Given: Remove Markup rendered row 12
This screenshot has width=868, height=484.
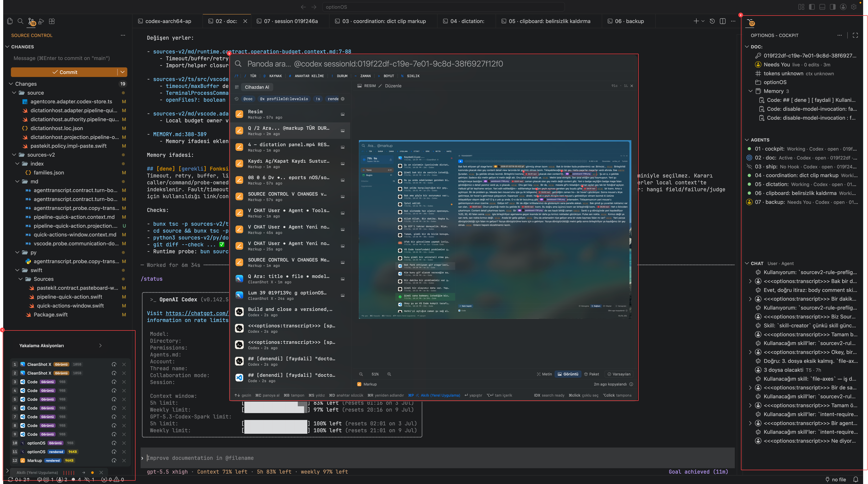Looking at the screenshot, I should tap(124, 460).
